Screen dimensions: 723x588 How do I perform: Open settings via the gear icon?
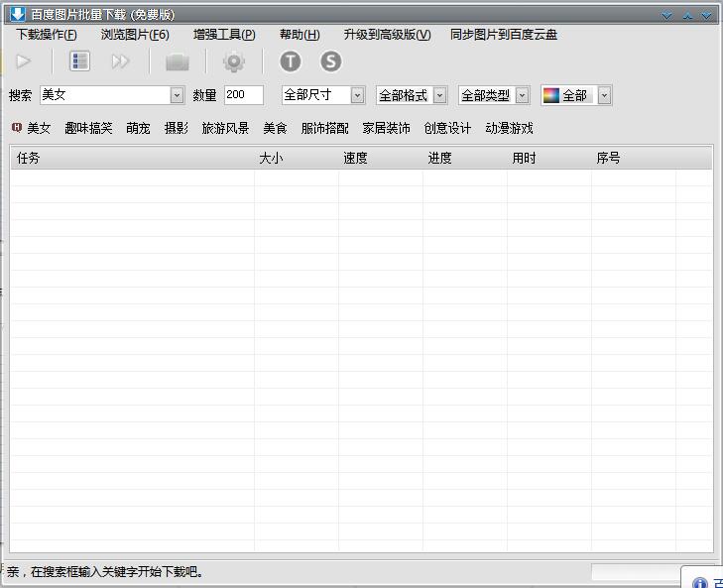[234, 62]
